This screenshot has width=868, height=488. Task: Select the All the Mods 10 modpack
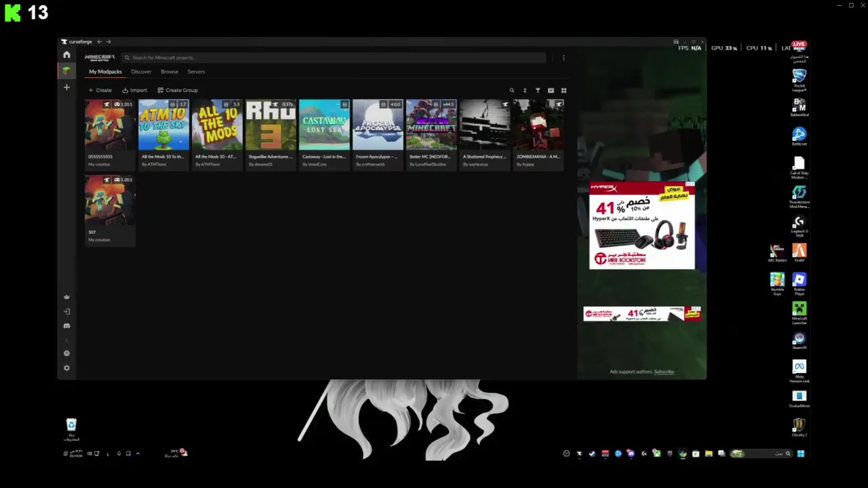click(217, 125)
